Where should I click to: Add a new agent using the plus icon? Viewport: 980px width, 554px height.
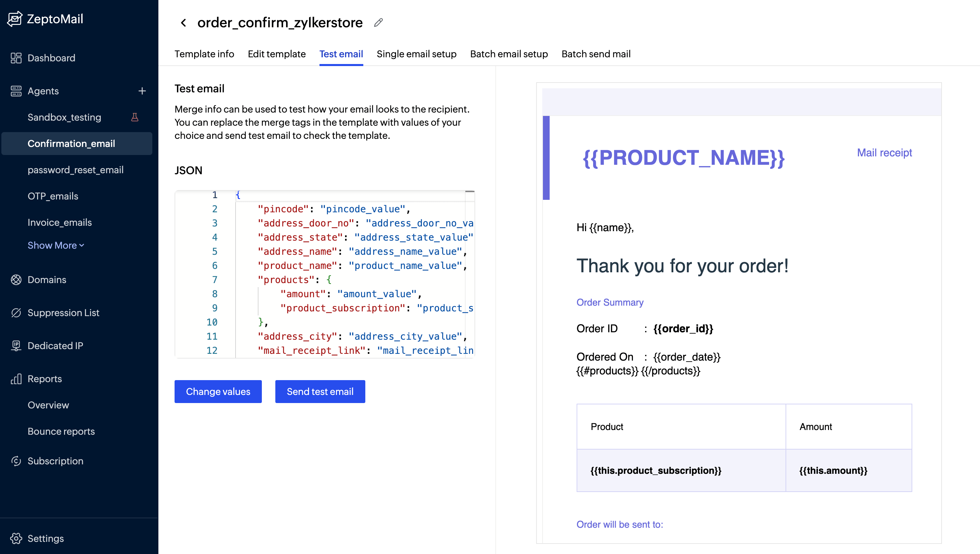[x=142, y=91]
